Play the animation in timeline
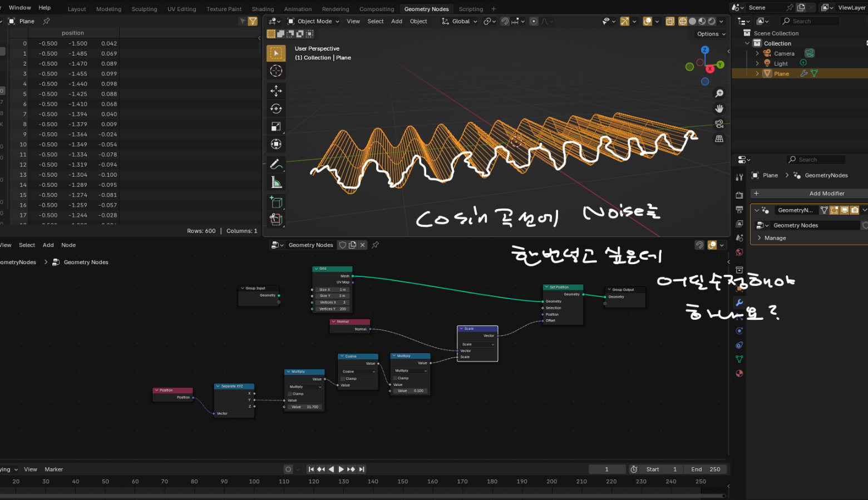The image size is (868, 500). click(x=341, y=469)
